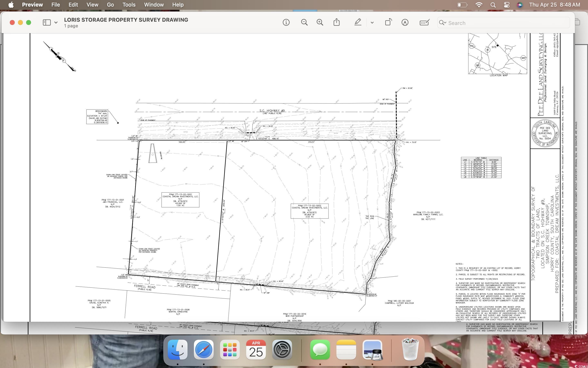Zoom in on the survey drawing
This screenshot has width=588, height=368.
point(320,23)
